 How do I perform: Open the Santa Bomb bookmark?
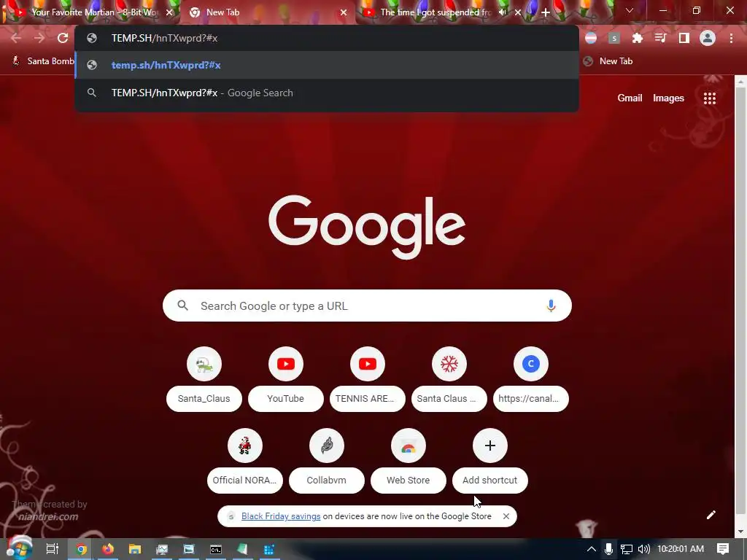[x=43, y=61]
